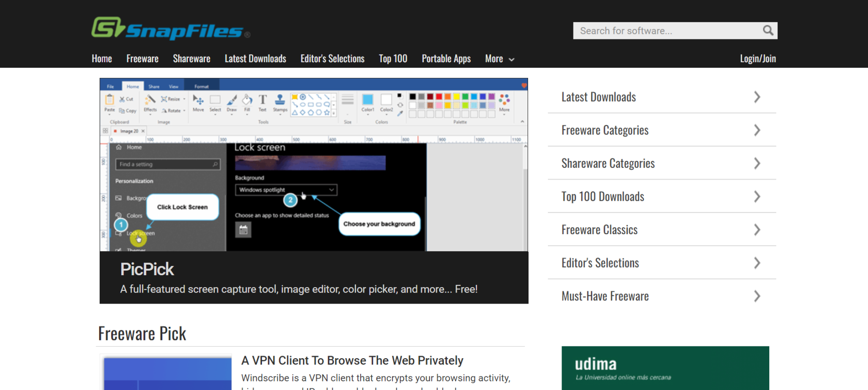Click the Latest Downloads sidebar chevron
The width and height of the screenshot is (868, 390).
757,97
